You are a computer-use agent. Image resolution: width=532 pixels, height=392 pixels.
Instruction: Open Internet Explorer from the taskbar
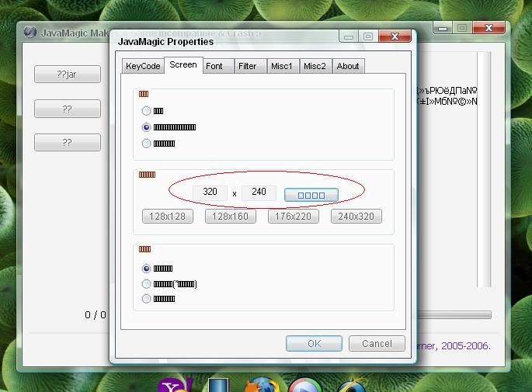tap(352, 386)
